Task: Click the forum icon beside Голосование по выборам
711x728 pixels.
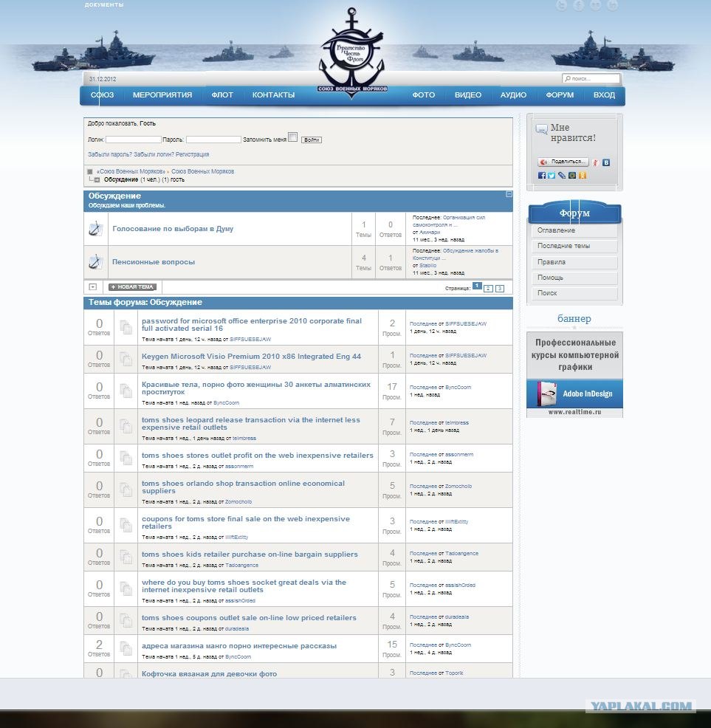Action: click(95, 229)
